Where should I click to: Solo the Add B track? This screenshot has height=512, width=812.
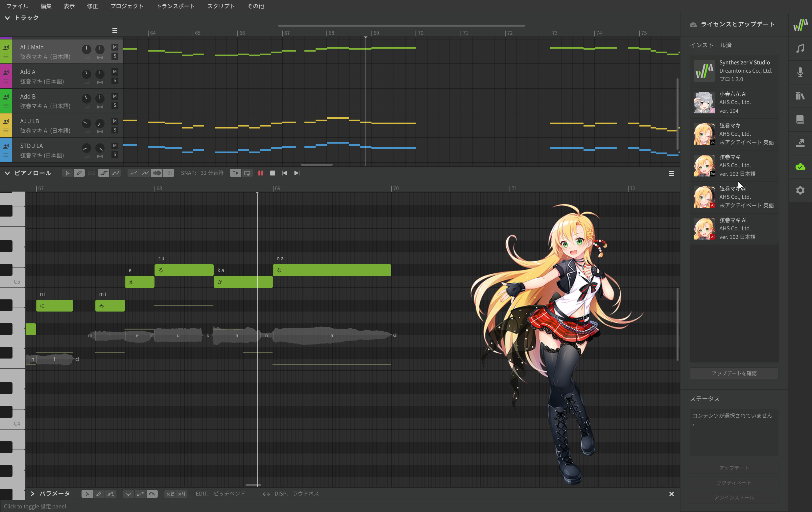[115, 105]
